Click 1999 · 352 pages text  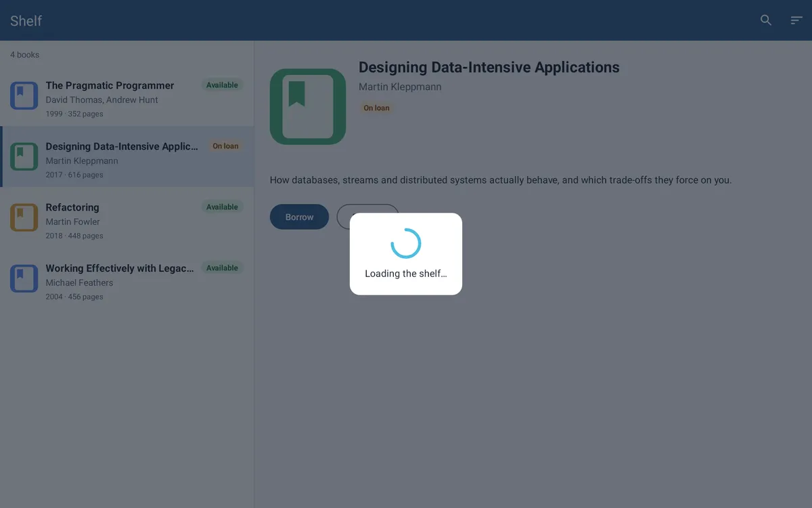click(x=74, y=114)
